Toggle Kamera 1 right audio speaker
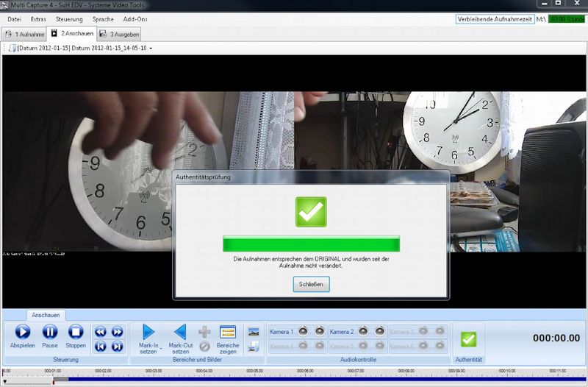Viewport: 588px width, 387px height. [x=320, y=332]
